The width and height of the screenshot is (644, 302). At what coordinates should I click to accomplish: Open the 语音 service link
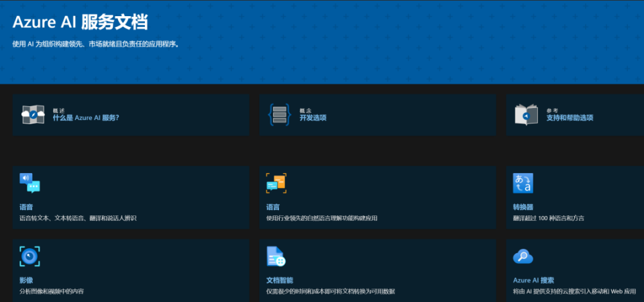click(26, 207)
